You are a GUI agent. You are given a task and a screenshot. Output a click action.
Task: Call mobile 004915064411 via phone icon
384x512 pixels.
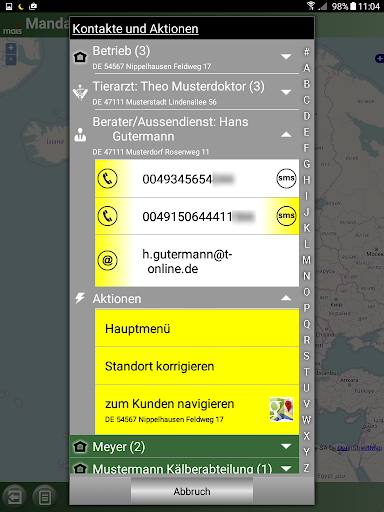click(x=107, y=216)
